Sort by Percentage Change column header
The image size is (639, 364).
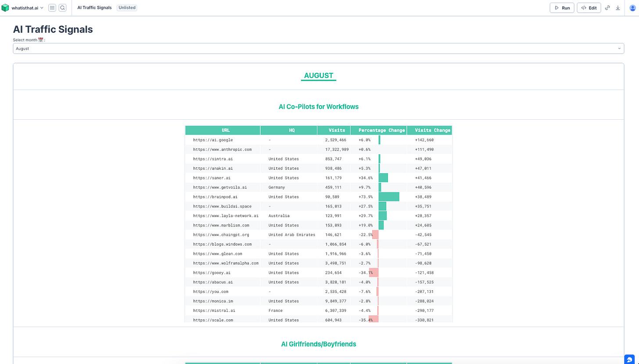(379, 130)
